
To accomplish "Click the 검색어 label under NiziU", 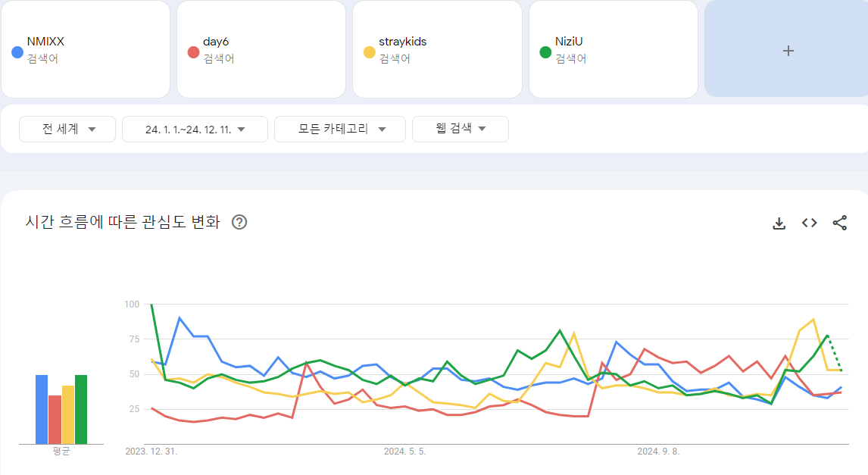I will tap(571, 58).
